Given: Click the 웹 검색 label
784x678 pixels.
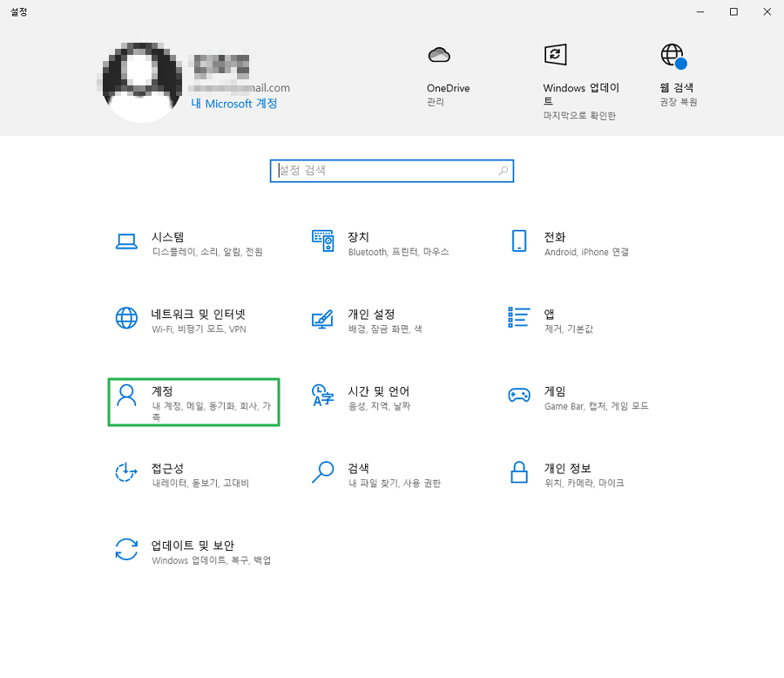Looking at the screenshot, I should pyautogui.click(x=676, y=87).
